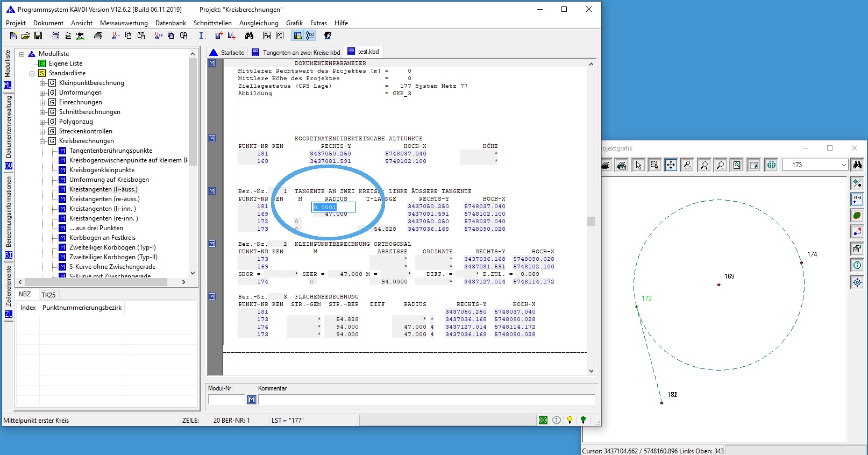Click the zoom-in magnifier in Projektgrafik

pos(704,165)
